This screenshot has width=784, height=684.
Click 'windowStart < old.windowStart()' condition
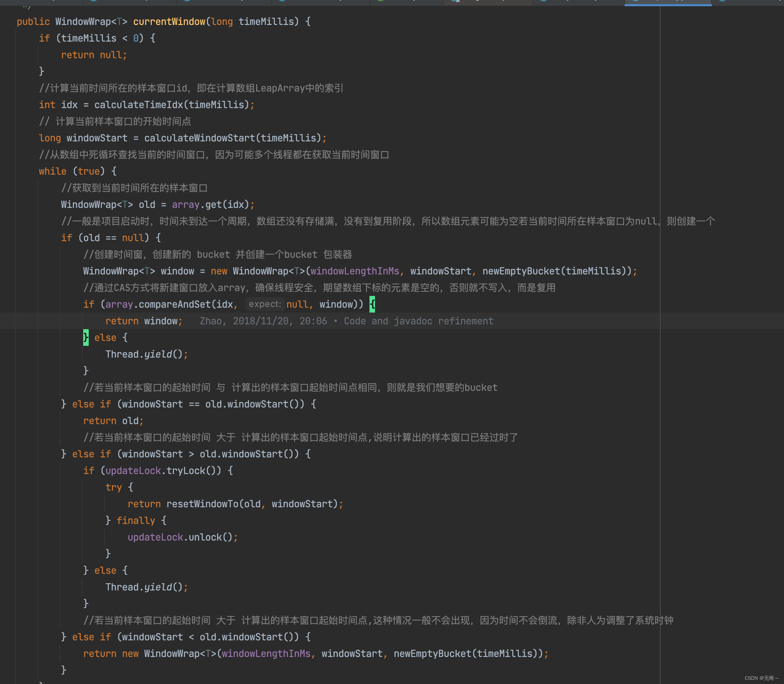[210, 637]
